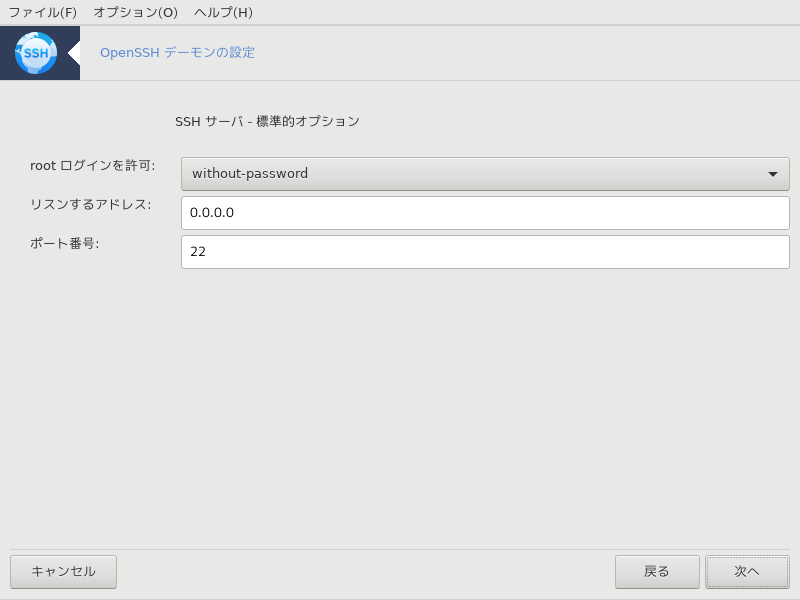The image size is (800, 600).
Task: Click the root ログインを許可 label
Action: (x=92, y=166)
